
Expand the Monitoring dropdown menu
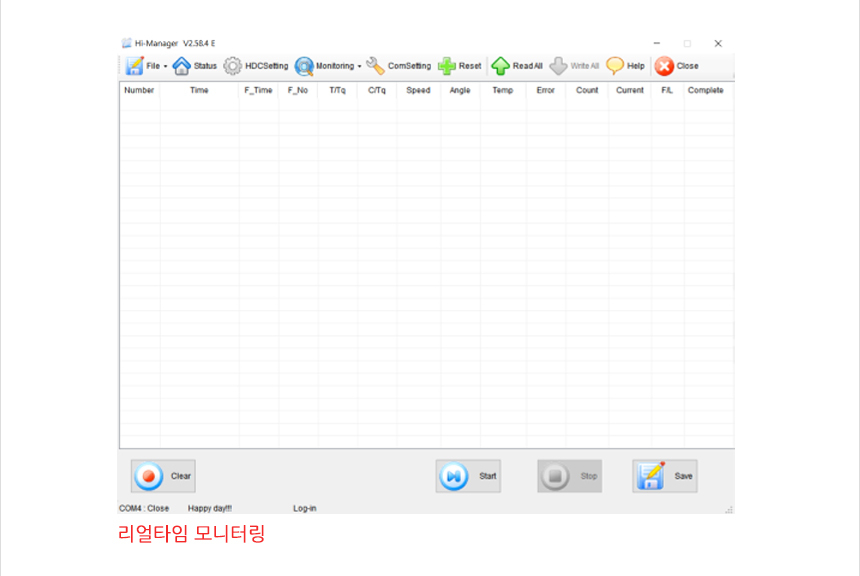(327, 66)
